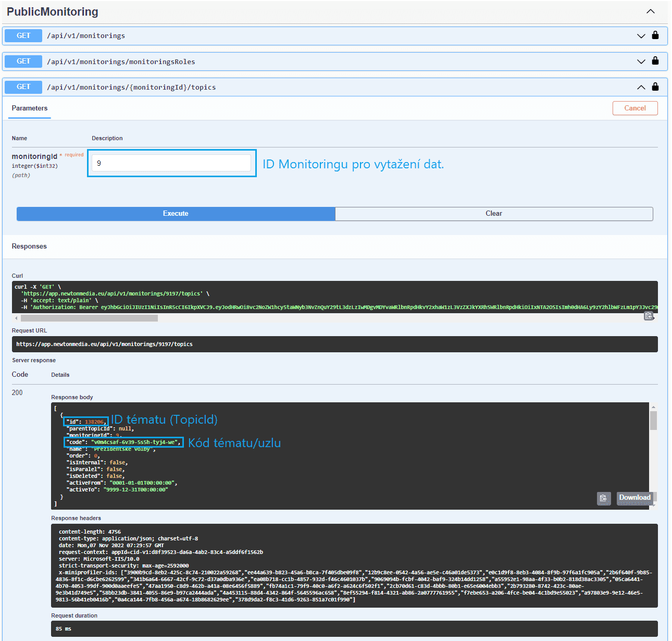Copy the response body to clipboard
The width and height of the screenshot is (672, 641).
(x=603, y=498)
